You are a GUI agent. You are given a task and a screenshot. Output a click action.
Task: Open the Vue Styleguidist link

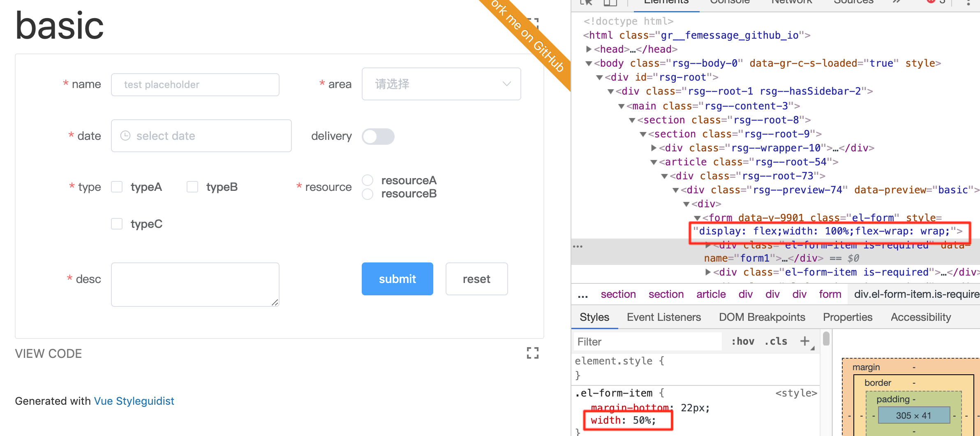134,401
